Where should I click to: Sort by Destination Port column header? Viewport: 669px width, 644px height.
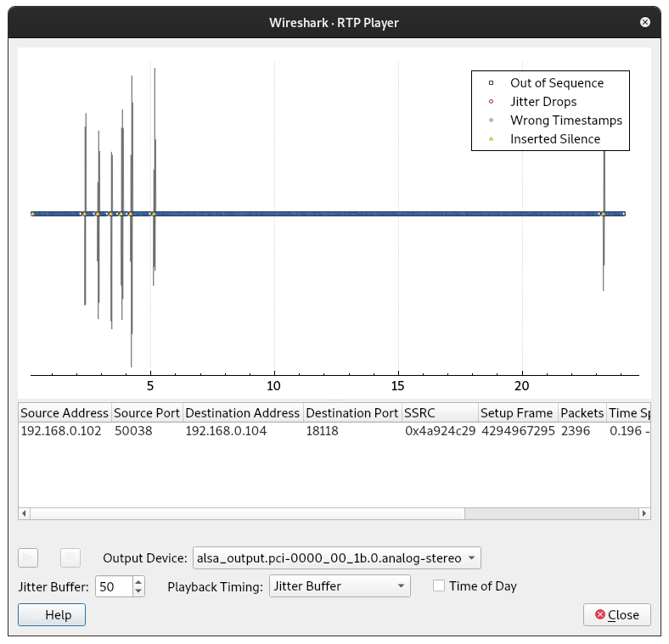[x=352, y=413]
